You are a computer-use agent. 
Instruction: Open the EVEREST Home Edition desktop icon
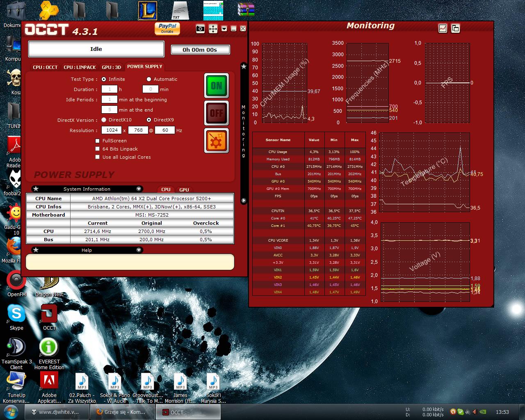pos(49,354)
